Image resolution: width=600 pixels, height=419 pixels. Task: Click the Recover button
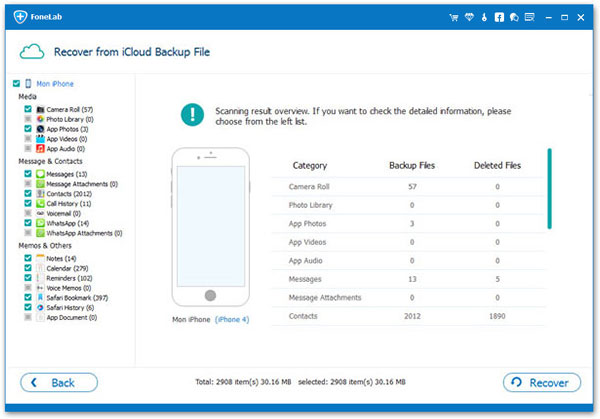click(542, 382)
